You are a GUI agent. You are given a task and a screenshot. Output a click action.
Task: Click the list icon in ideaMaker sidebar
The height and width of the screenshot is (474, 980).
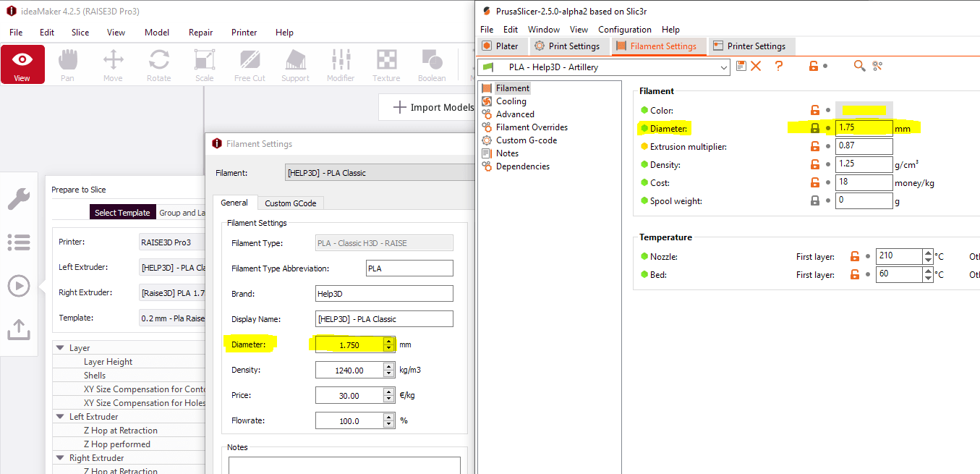(x=19, y=242)
